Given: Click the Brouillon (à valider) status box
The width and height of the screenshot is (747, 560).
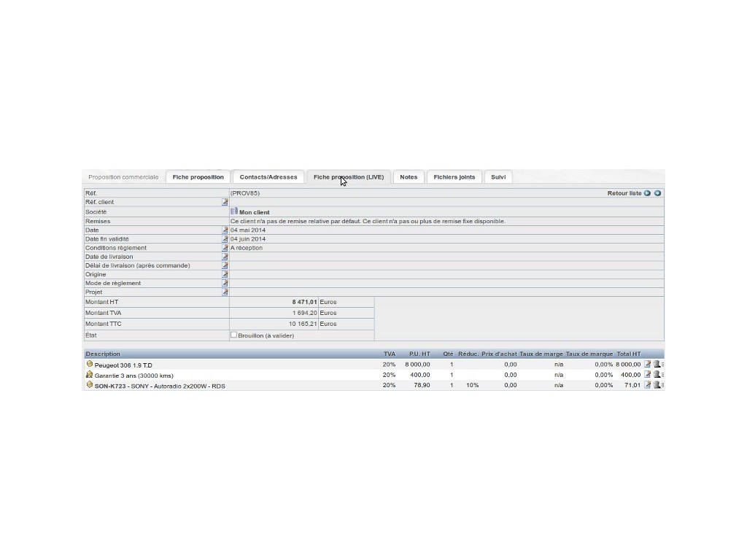Looking at the screenshot, I should point(234,335).
